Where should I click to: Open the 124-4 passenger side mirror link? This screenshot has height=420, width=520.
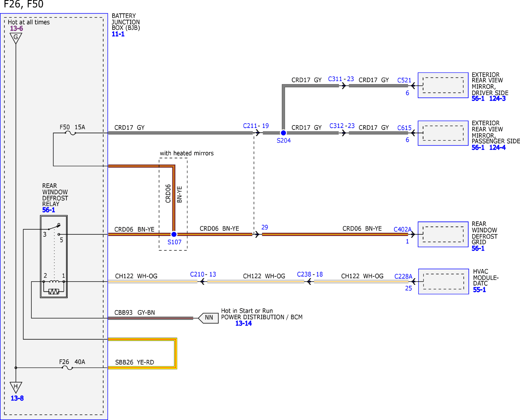point(497,148)
